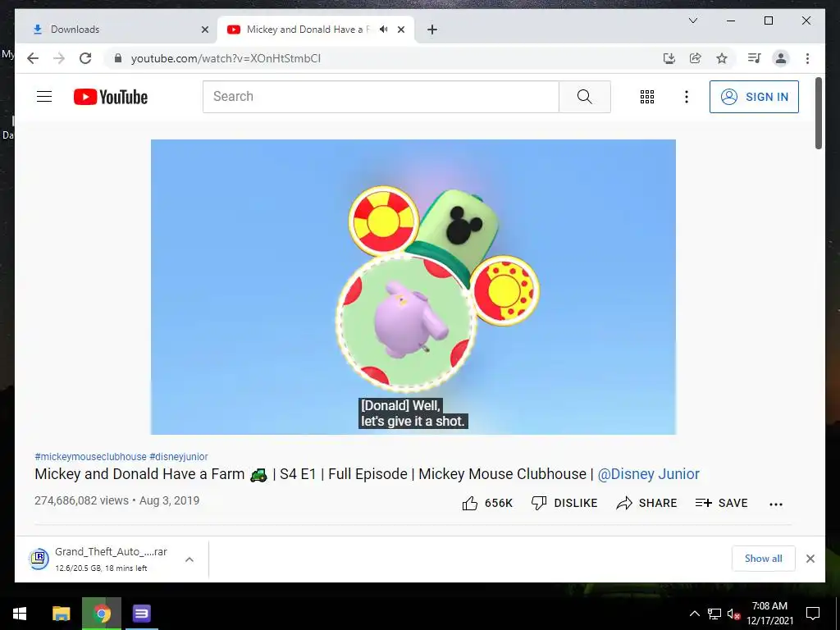Like the video with thumbs up

487,503
